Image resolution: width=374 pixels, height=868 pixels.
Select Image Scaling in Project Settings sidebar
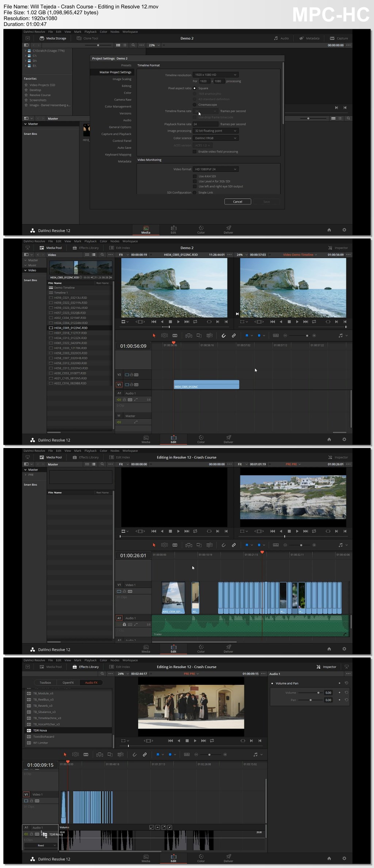point(122,79)
